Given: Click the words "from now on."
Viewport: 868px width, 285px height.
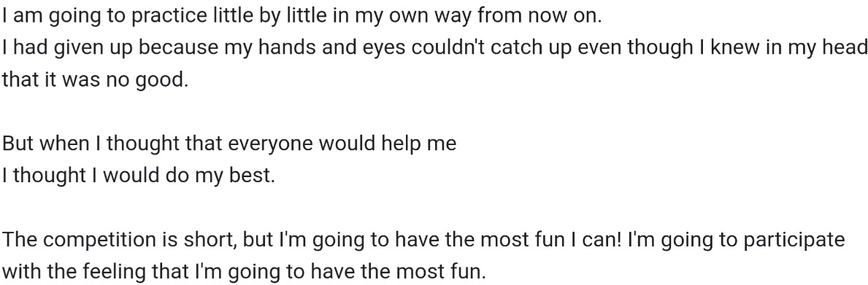Looking at the screenshot, I should (x=539, y=15).
